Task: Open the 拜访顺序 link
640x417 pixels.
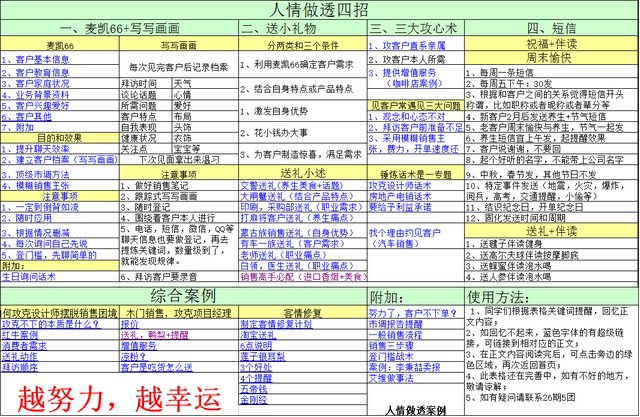Action: [x=20, y=367]
